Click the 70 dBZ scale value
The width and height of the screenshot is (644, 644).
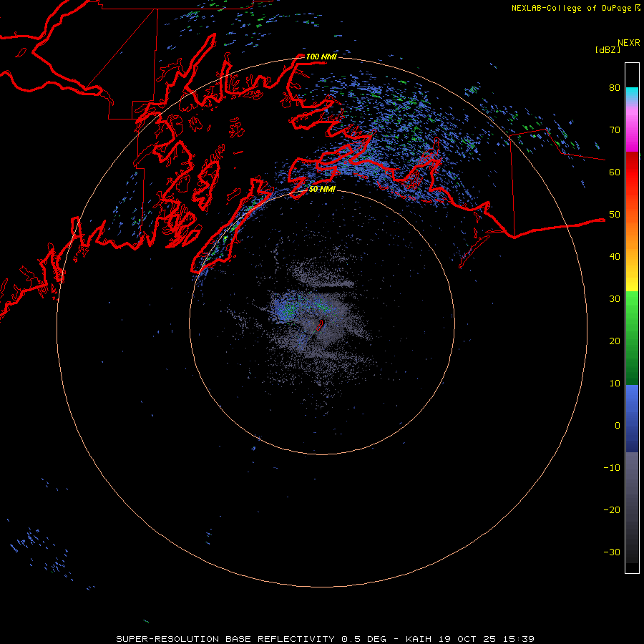(615, 130)
